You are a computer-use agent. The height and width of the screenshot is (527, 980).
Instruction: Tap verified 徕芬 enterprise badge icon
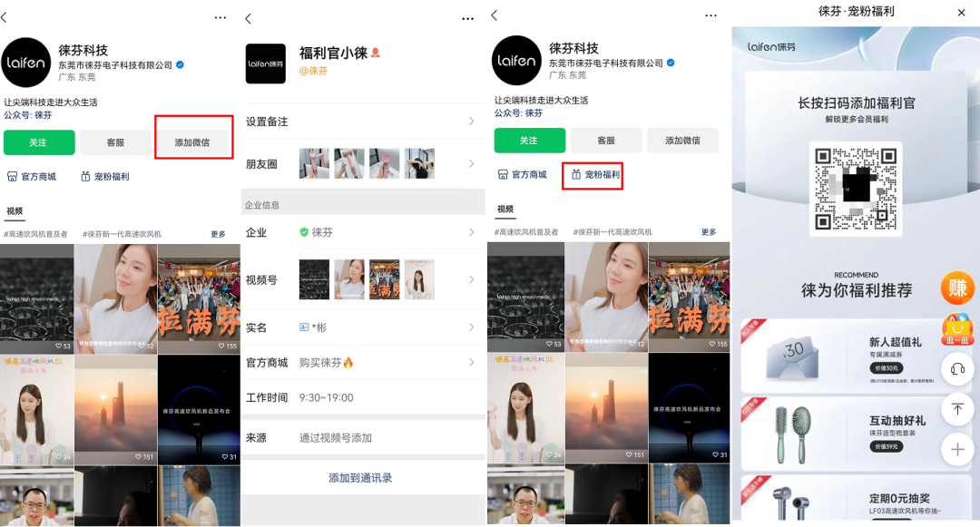point(304,232)
